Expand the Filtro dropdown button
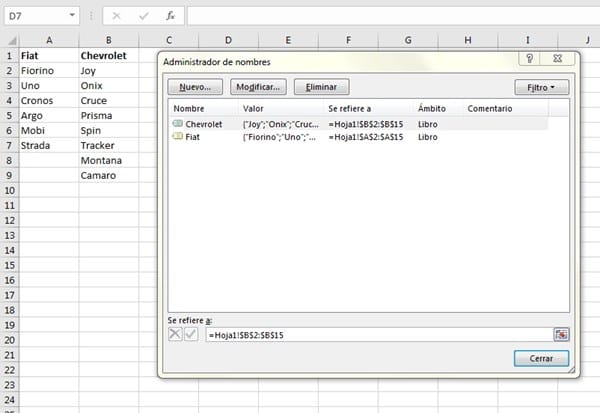The image size is (600, 413). [541, 87]
